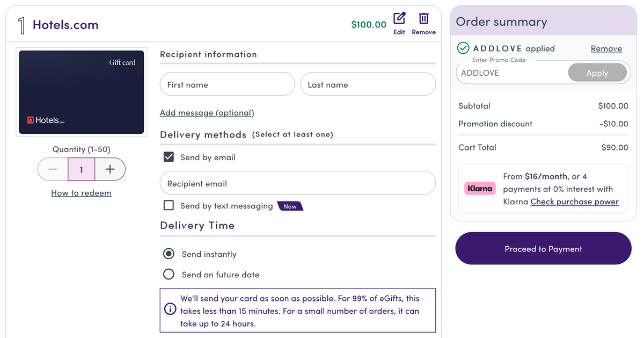The image size is (644, 338).
Task: Select Send on future date
Action: (x=169, y=274)
